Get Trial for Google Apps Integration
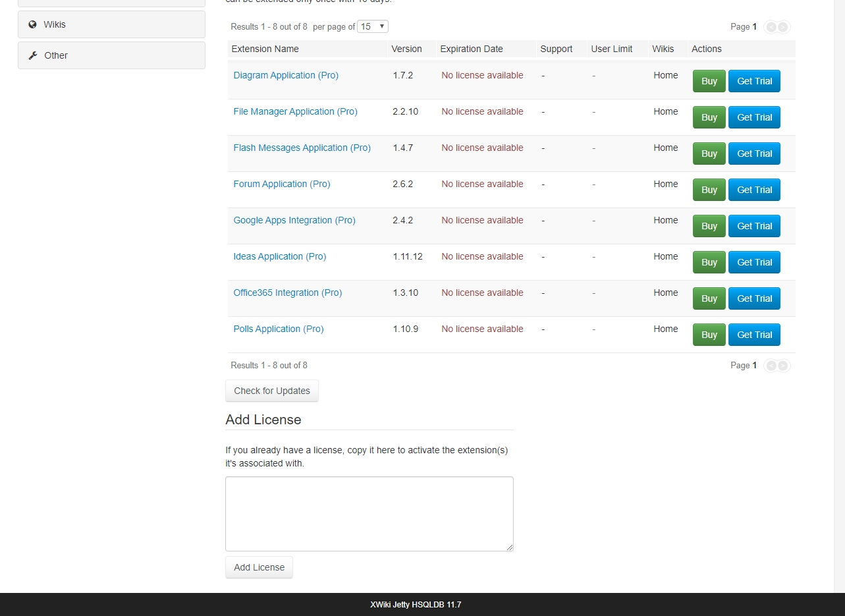 (x=753, y=226)
